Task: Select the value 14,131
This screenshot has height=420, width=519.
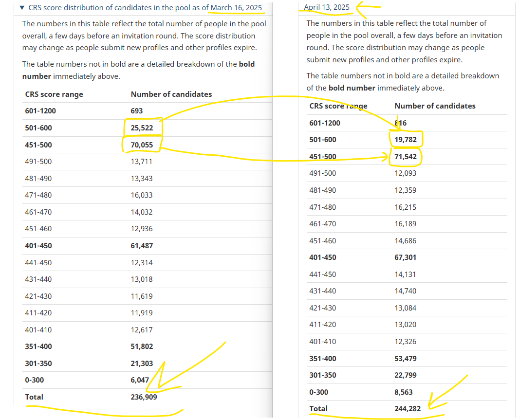Action: point(405,274)
